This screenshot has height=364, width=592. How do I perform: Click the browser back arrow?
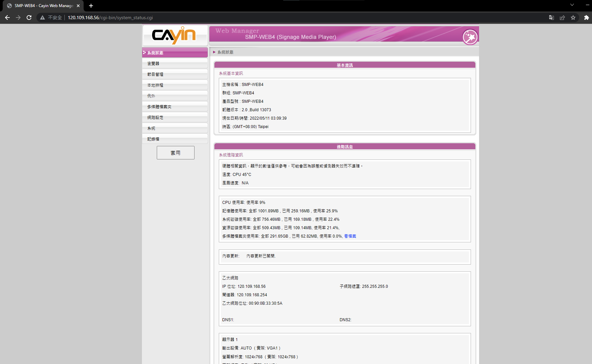pos(7,18)
